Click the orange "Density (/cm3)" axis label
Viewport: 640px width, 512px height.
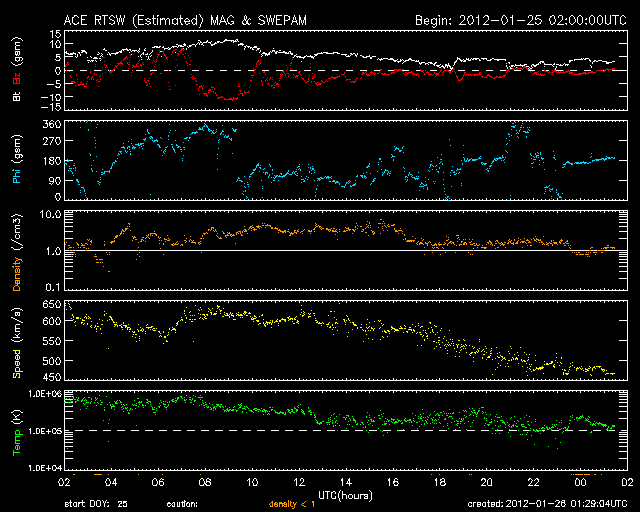click(17, 252)
